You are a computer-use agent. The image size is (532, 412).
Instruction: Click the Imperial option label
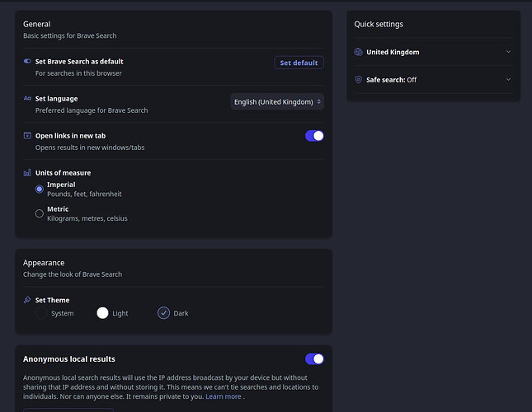pyautogui.click(x=61, y=185)
